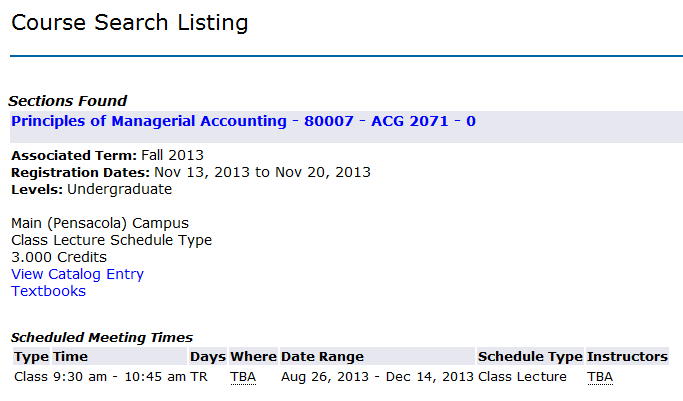Open the Textbooks link
Screen dimensions: 683x401
click(48, 291)
